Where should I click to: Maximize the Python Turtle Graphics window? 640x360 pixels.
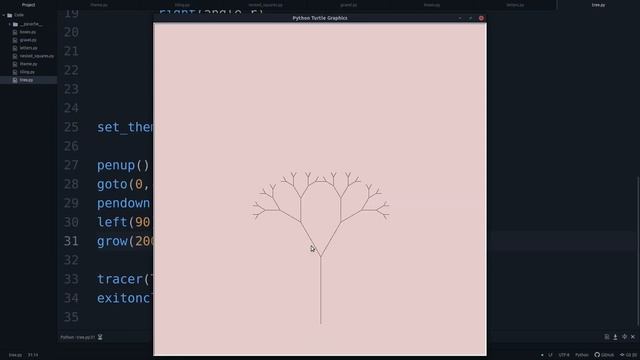[471, 18]
